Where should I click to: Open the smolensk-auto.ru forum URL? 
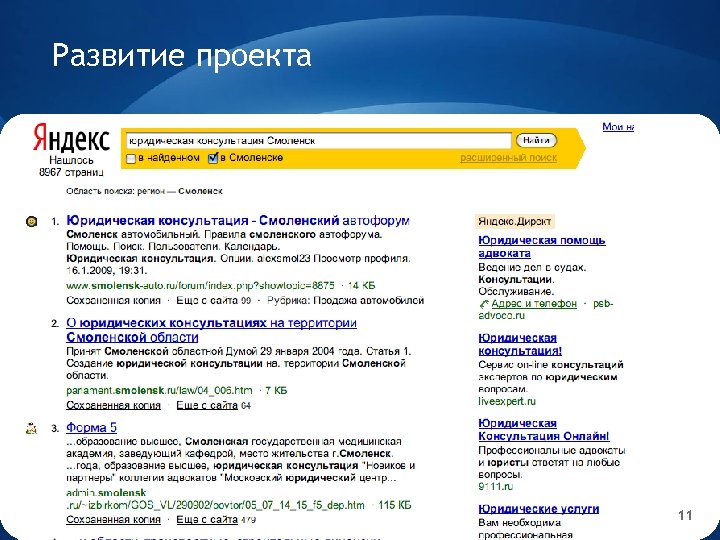point(200,285)
